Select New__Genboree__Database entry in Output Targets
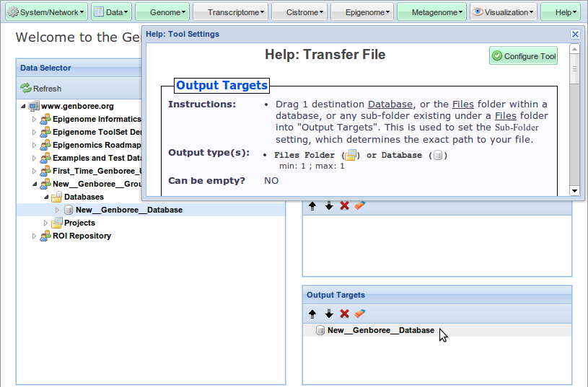This screenshot has height=387, width=588. click(380, 330)
